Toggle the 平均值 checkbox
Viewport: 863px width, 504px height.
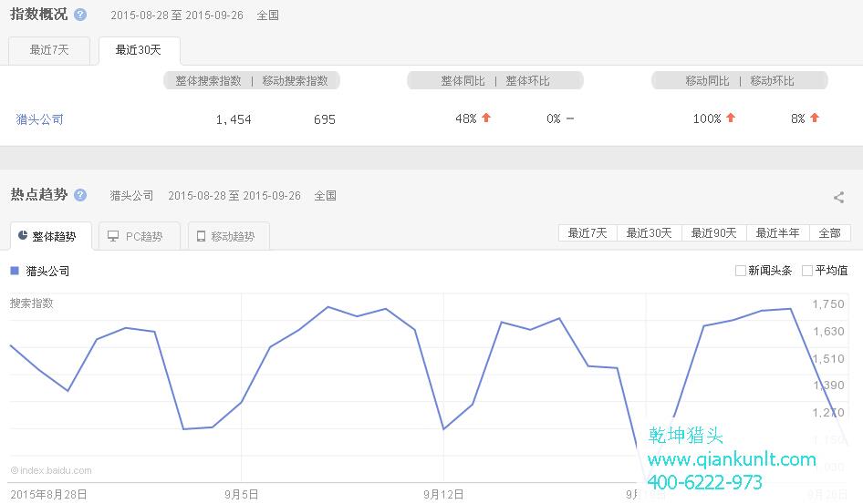(806, 271)
